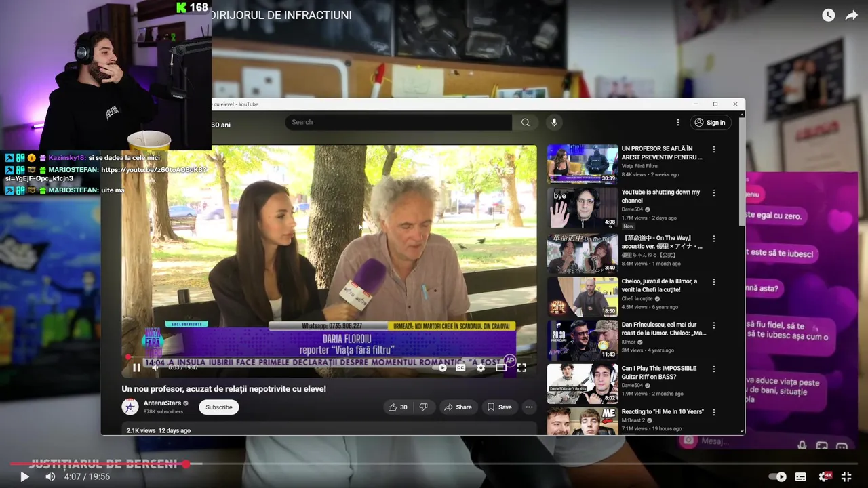Viewport: 868px width, 488px height.
Task: Open options for the Cheloo Chefi la cuțite video
Action: coord(713,282)
